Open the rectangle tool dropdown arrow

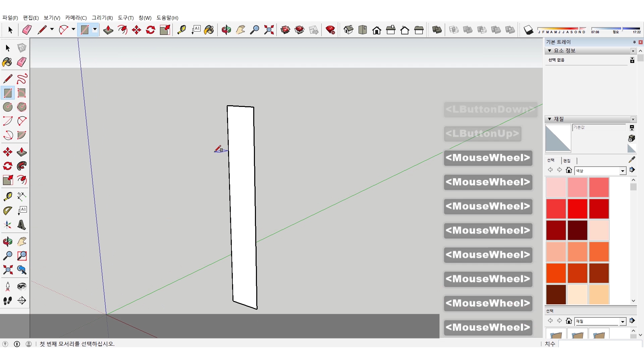(95, 30)
